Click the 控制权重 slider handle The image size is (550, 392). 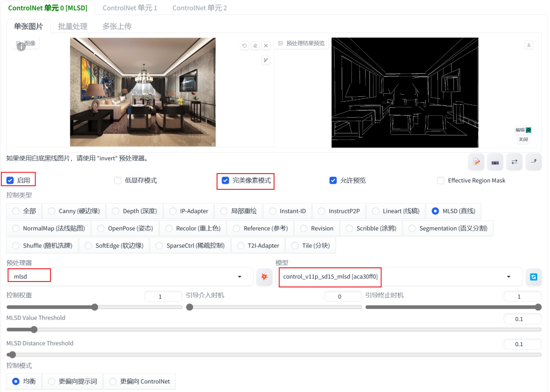tap(95, 307)
